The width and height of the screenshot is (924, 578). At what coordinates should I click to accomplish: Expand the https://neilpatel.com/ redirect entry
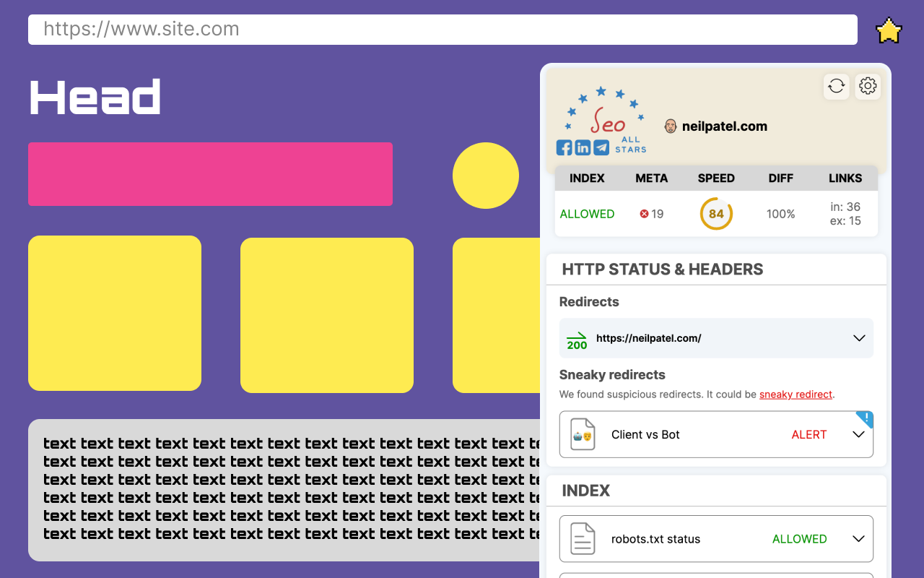coord(859,338)
